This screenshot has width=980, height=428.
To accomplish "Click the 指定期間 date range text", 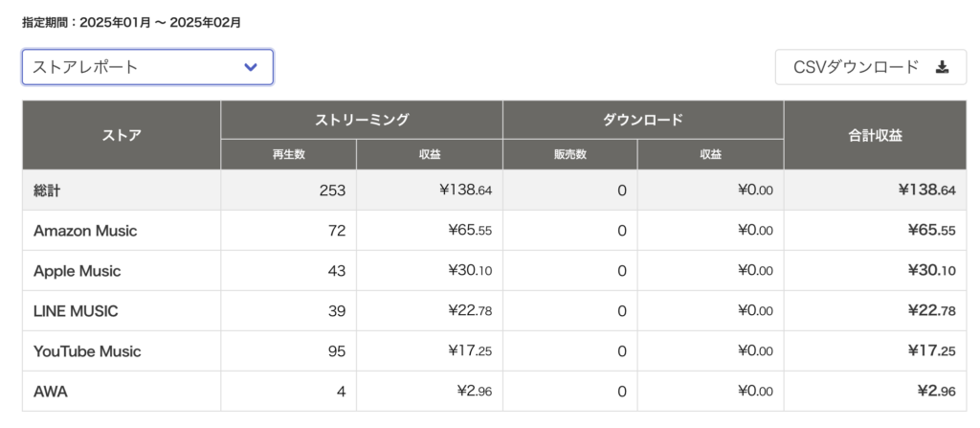I will tap(131, 23).
